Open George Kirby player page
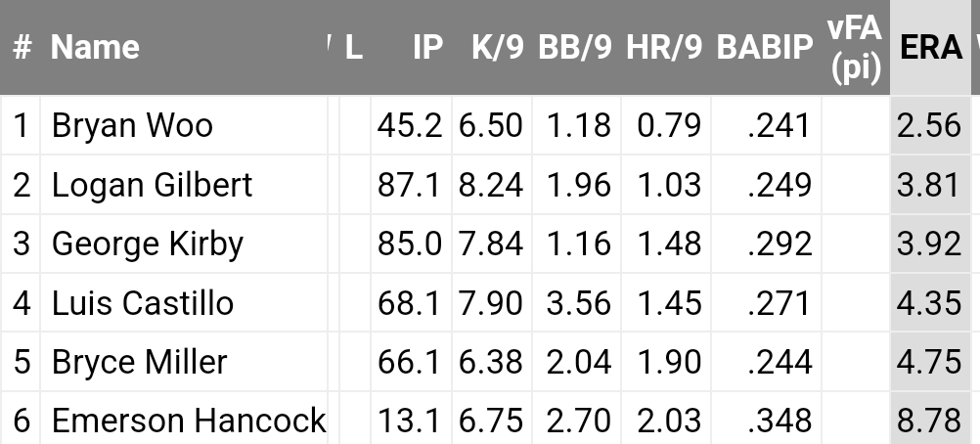Screen dimensions: 980x444 148,244
